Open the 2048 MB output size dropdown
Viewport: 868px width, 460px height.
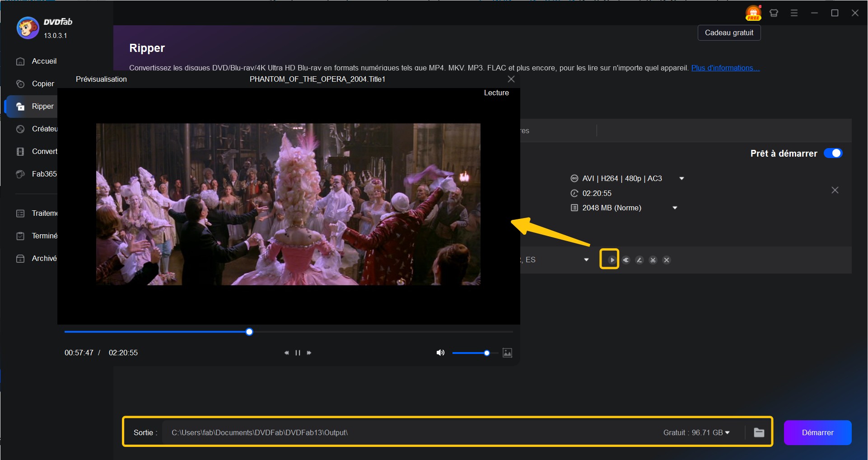pyautogui.click(x=675, y=208)
